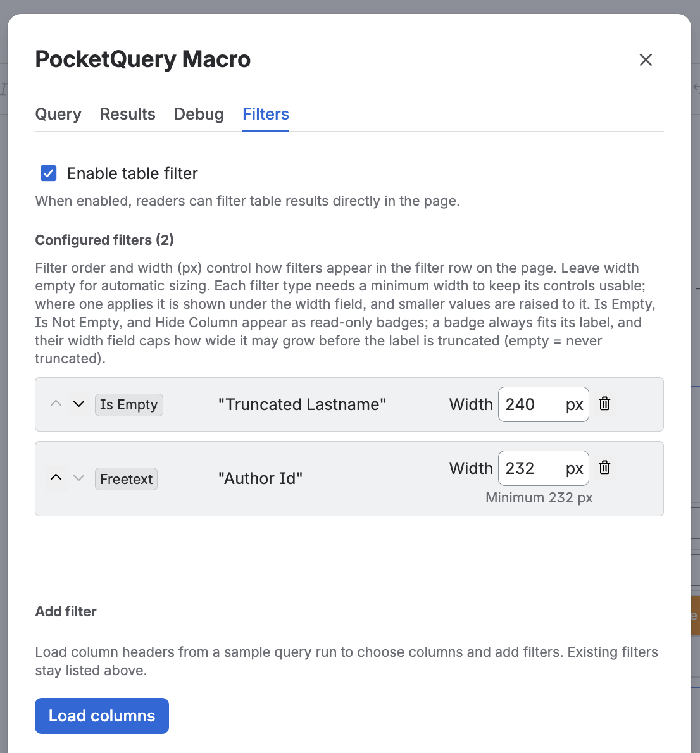Click the Enable table filter label

[132, 173]
